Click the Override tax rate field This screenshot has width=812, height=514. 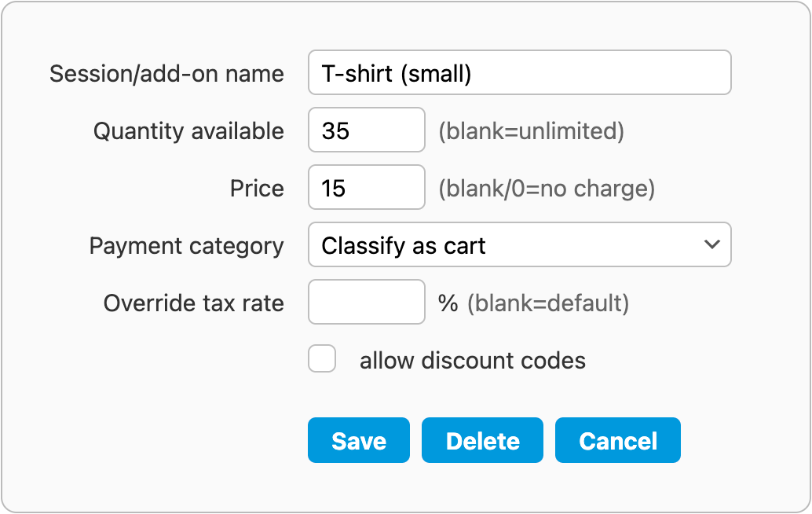pos(367,303)
